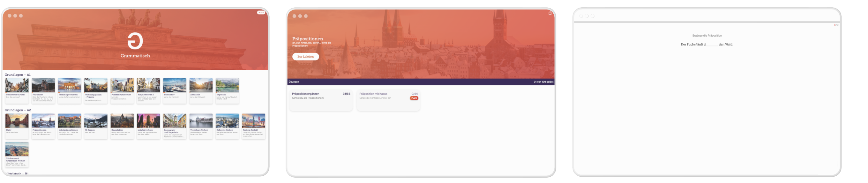Click the Zur Lektion button

click(305, 57)
